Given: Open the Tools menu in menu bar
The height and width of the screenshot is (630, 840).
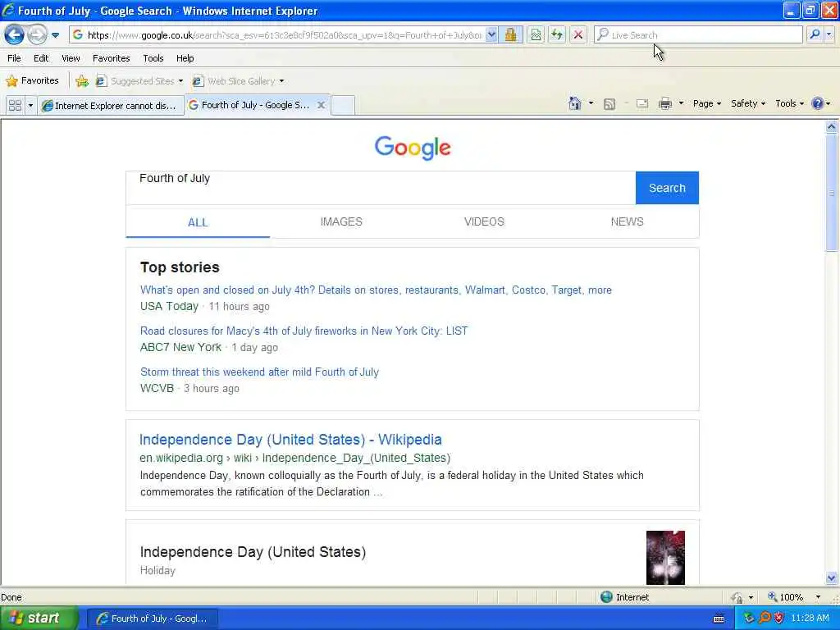Looking at the screenshot, I should point(153,58).
